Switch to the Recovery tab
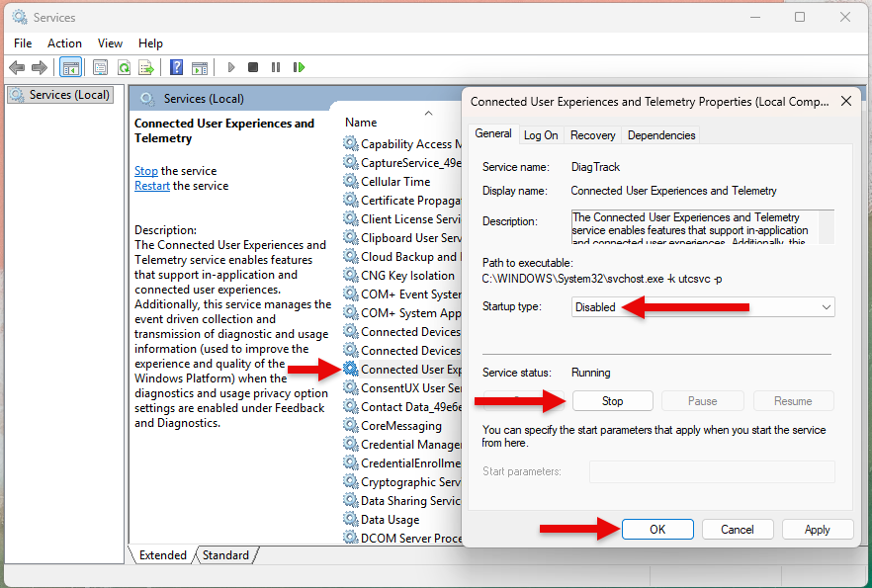This screenshot has height=588, width=872. pyautogui.click(x=593, y=135)
